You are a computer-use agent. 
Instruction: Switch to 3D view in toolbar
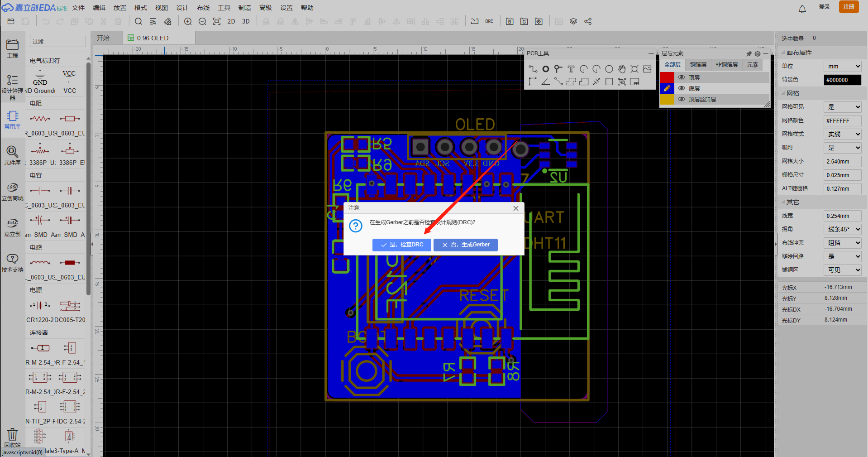tap(246, 21)
